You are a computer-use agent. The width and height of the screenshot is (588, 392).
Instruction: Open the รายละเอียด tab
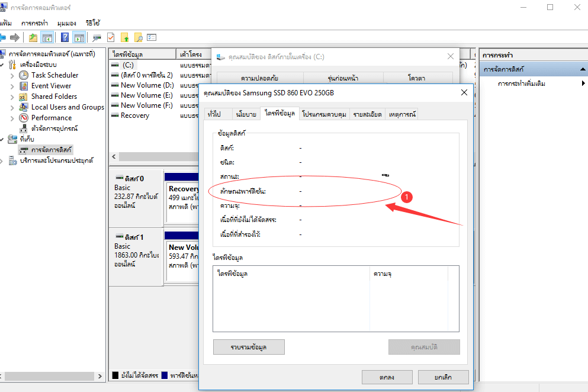(x=368, y=114)
